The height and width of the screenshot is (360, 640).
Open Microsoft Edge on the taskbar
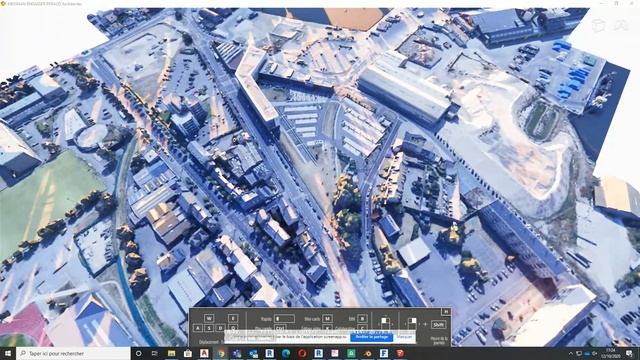(x=286, y=353)
